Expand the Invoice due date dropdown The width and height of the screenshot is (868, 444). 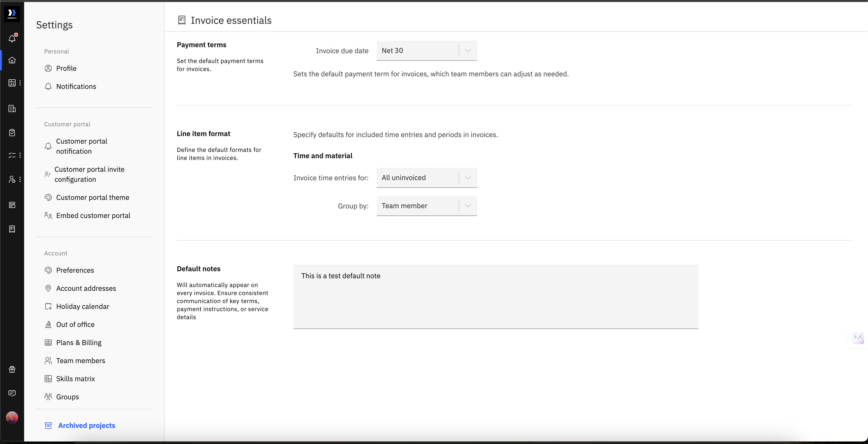coord(426,50)
